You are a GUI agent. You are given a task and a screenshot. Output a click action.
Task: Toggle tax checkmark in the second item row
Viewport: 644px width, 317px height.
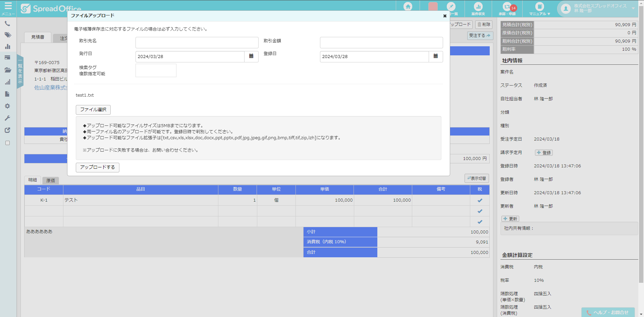click(x=480, y=211)
